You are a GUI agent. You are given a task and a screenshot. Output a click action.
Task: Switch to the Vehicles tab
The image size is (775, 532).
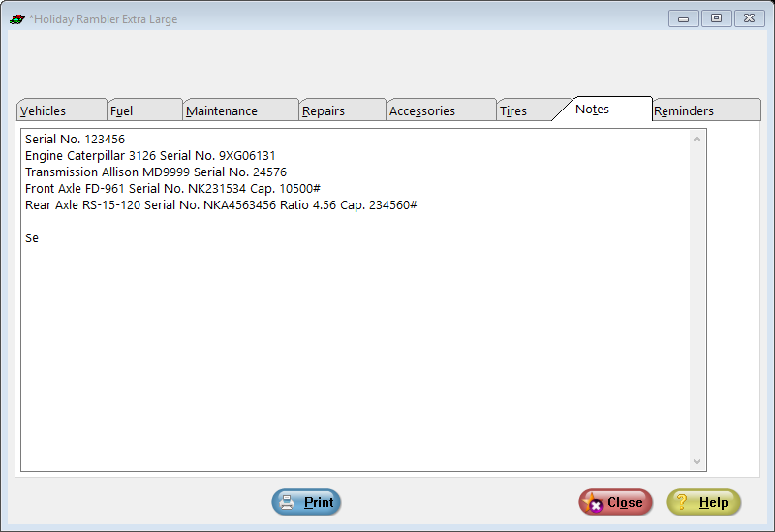point(62,110)
